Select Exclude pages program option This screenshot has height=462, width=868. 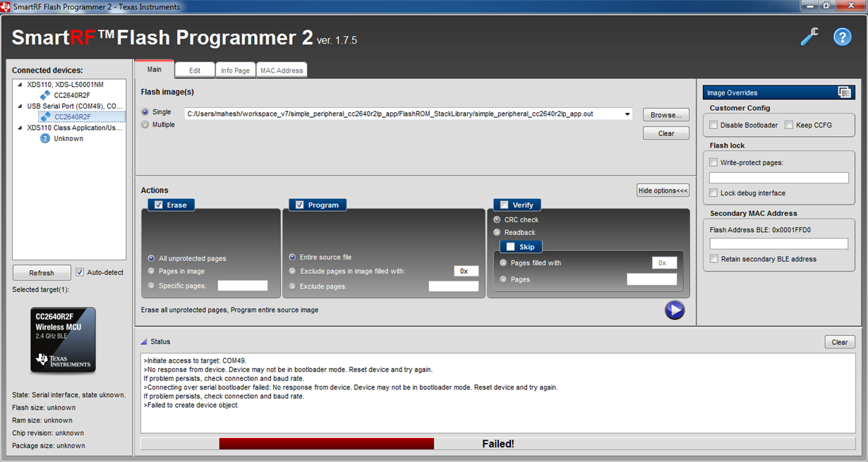point(293,286)
